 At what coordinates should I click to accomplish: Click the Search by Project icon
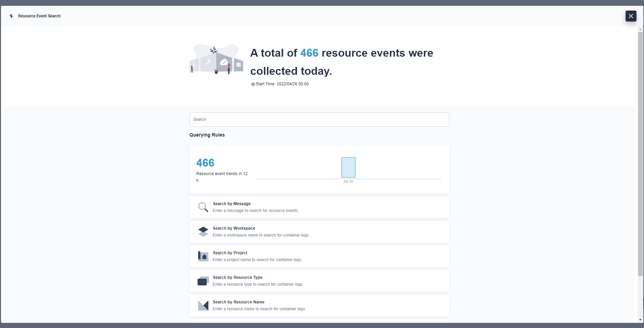[x=203, y=256]
